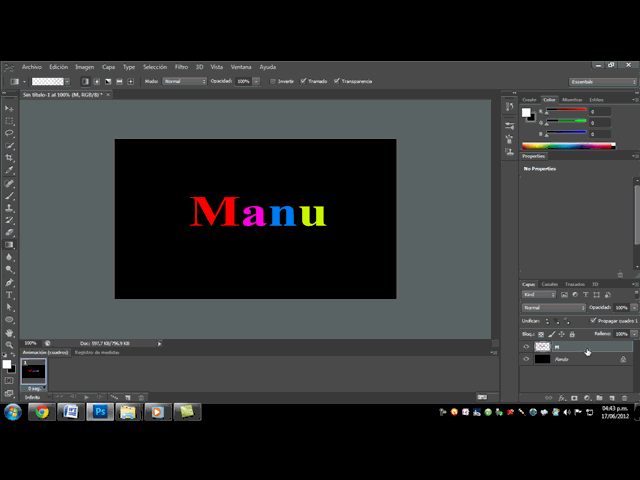Select the Gradient tool in toolbox
640x480 pixels.
coord(9,245)
